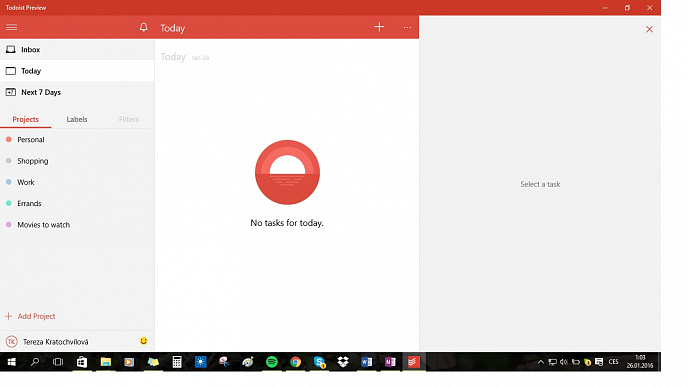Close the task detail pane

[x=649, y=29]
